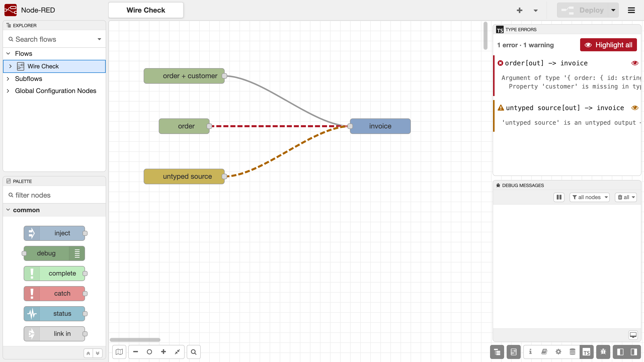Open the canvas search magnifier button

click(194, 352)
